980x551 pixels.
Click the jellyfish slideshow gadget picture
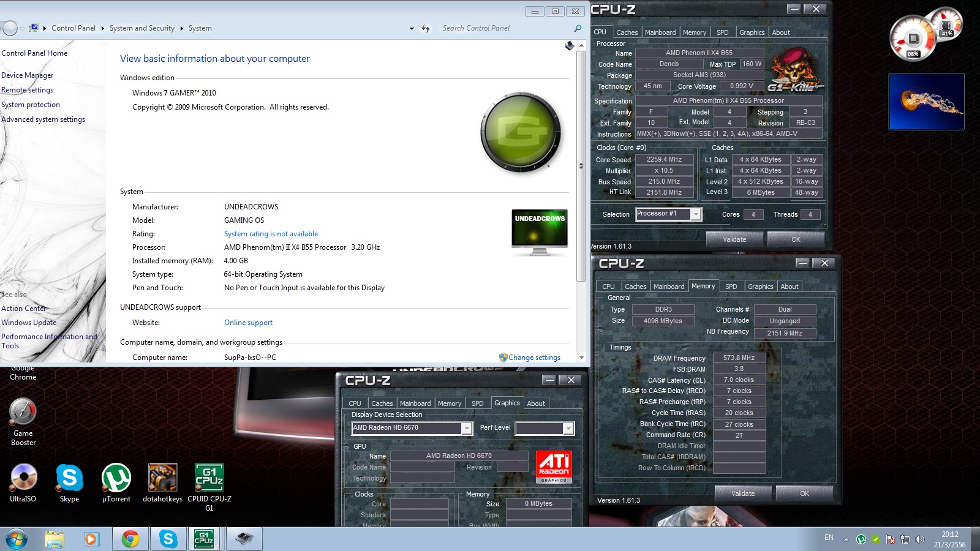click(x=927, y=102)
